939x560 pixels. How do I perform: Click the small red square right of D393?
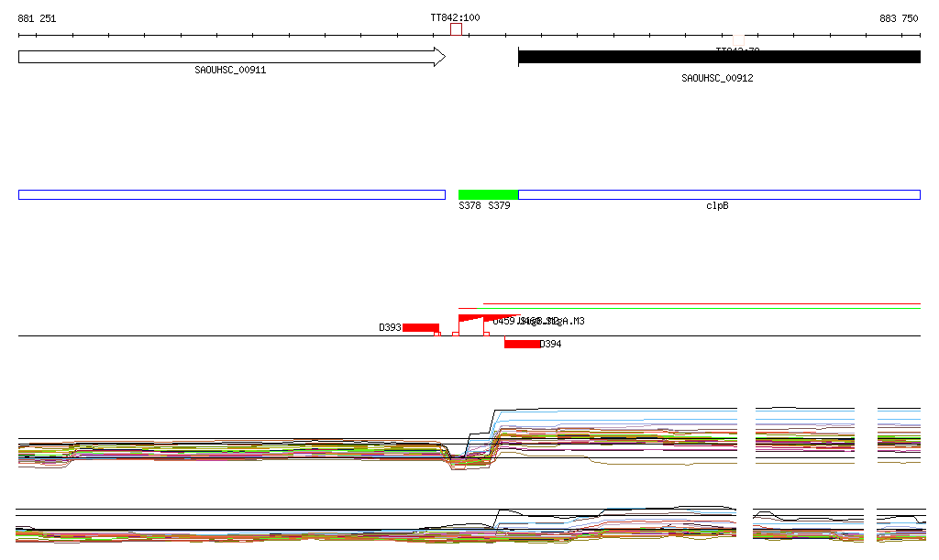pos(437,335)
